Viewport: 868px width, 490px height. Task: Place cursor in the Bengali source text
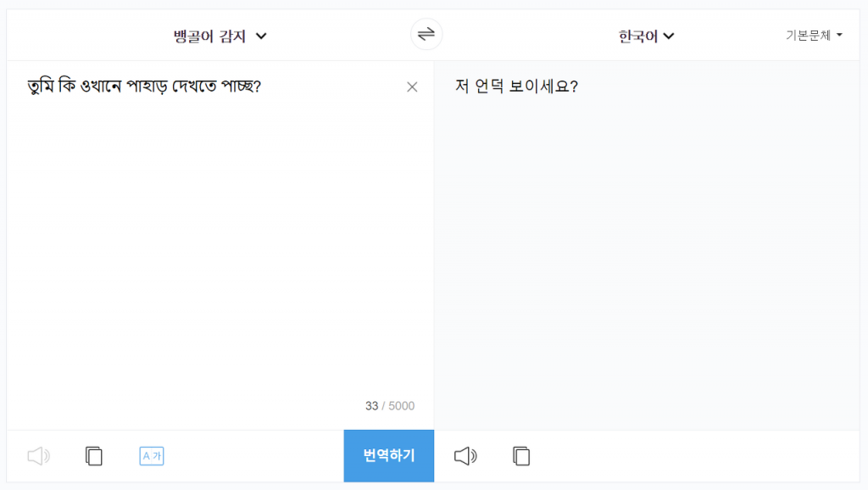tap(144, 86)
